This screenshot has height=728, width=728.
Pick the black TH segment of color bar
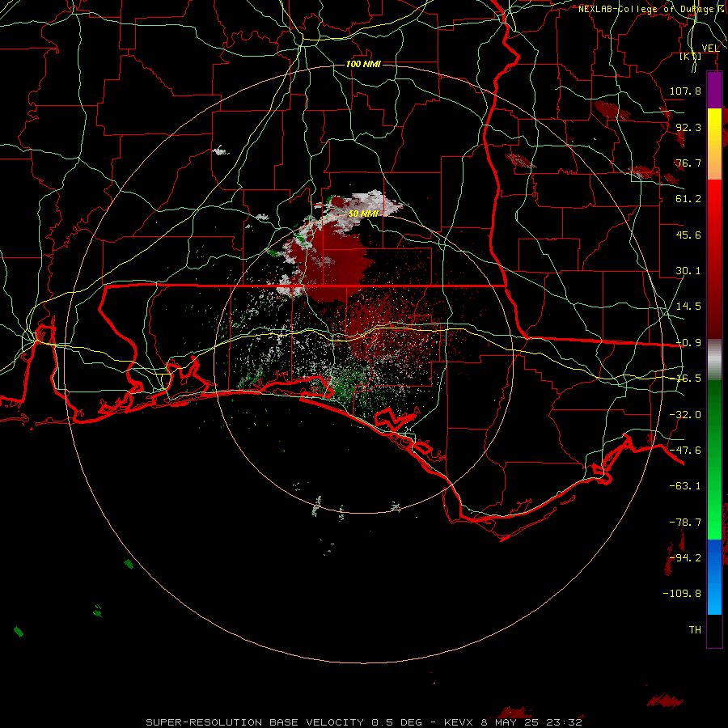click(714, 630)
